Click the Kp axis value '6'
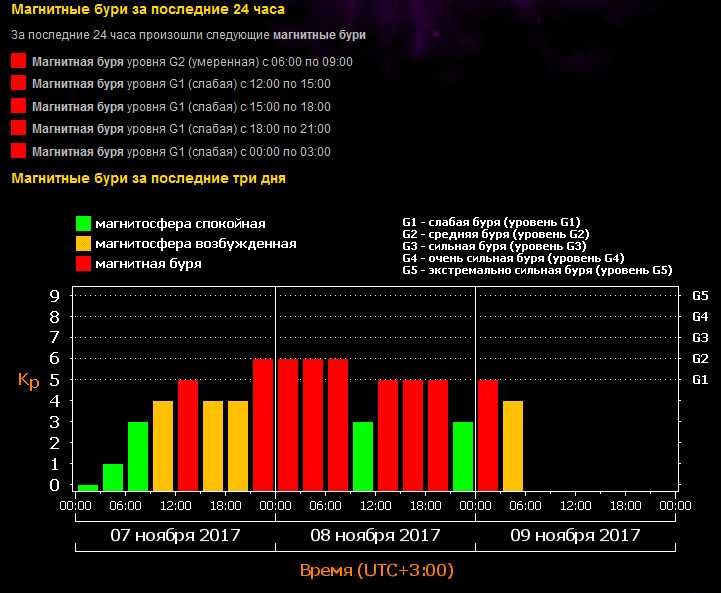The width and height of the screenshot is (721, 593). (54, 359)
